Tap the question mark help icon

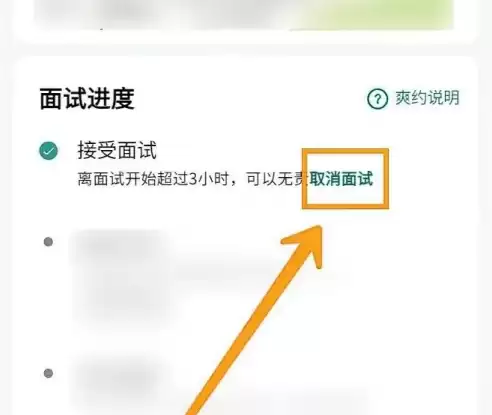377,99
